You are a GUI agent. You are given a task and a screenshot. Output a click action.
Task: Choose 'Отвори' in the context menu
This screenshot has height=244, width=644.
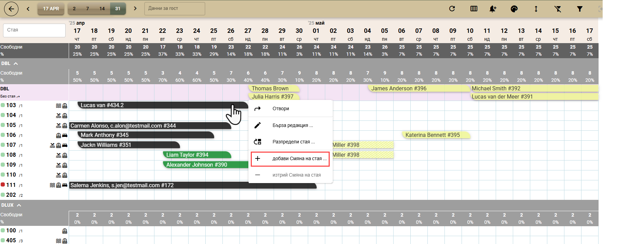pos(291,108)
